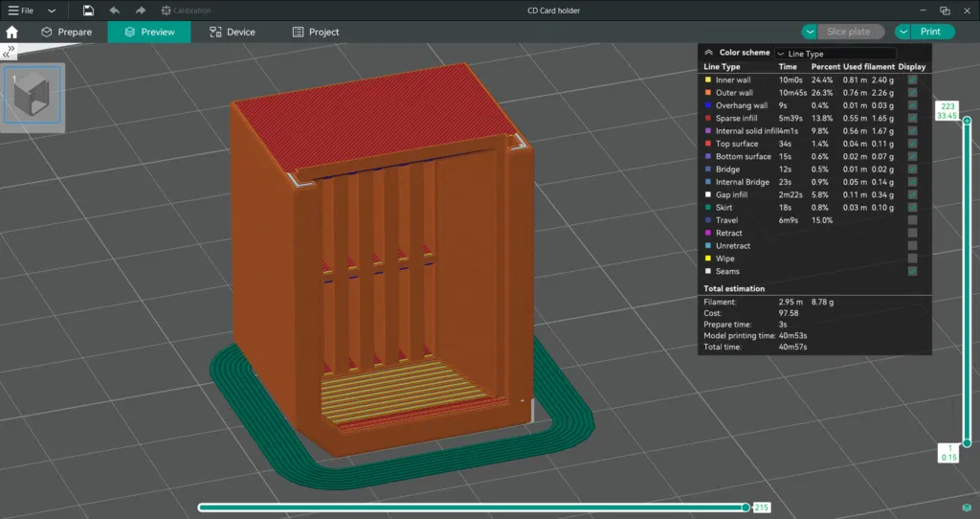Collapse the Color scheme legend panel

[708, 54]
